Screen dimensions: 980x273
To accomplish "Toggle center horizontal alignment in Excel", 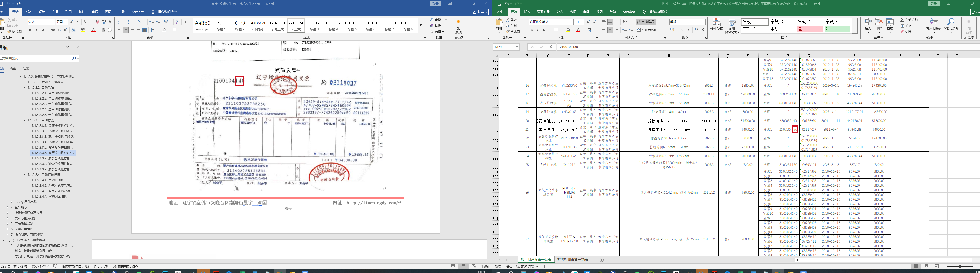I will pos(610,30).
